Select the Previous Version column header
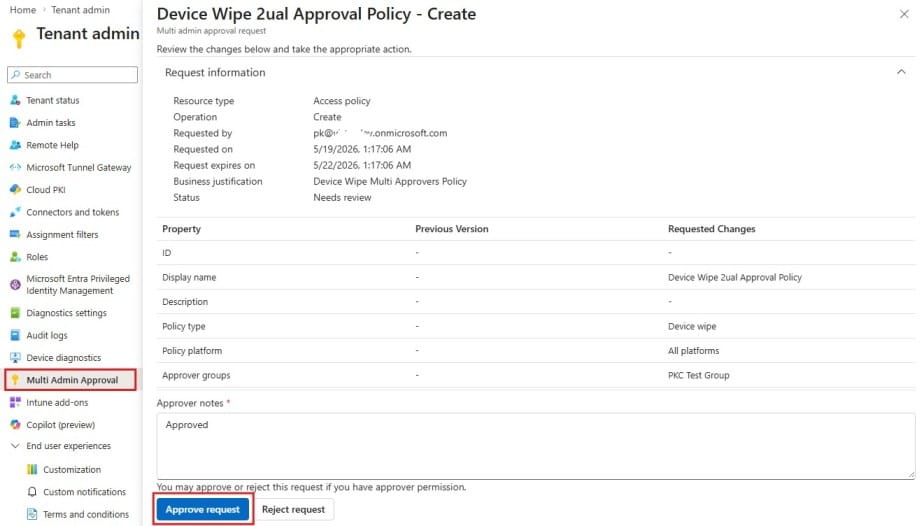 tap(451, 229)
